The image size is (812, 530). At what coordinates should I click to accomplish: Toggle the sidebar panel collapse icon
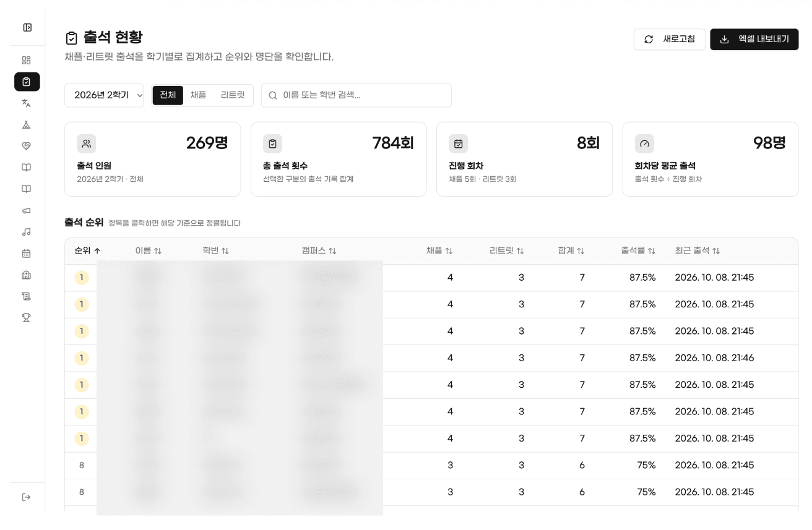click(27, 27)
